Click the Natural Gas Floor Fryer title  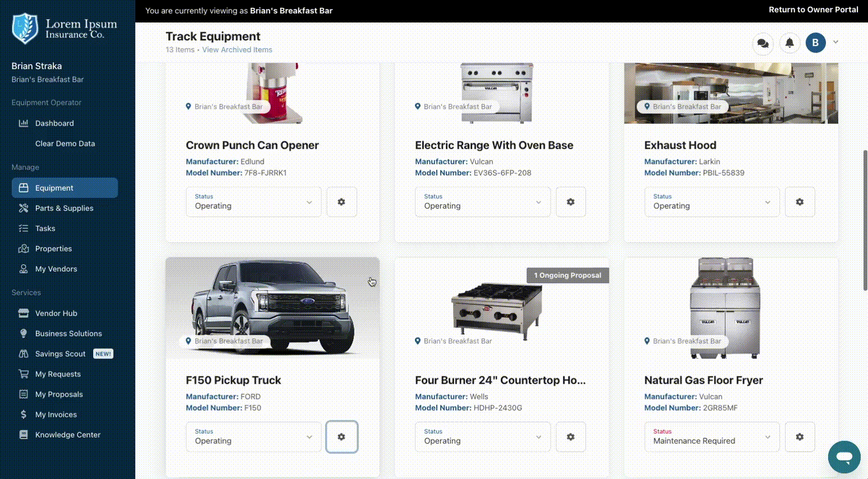pos(703,380)
